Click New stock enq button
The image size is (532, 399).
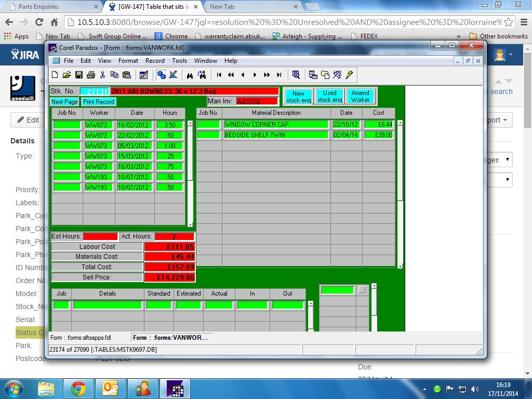pos(298,96)
